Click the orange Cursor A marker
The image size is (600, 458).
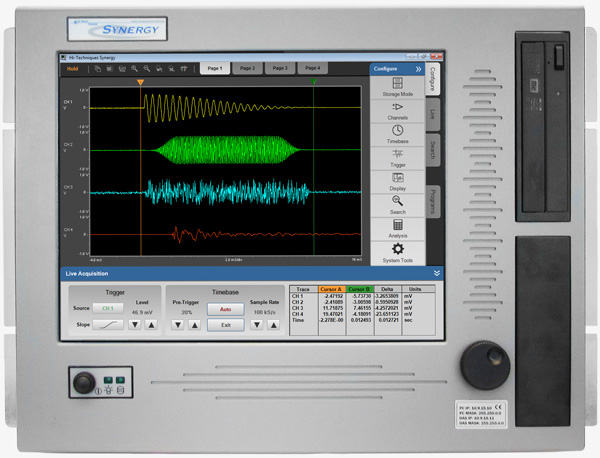click(x=141, y=80)
